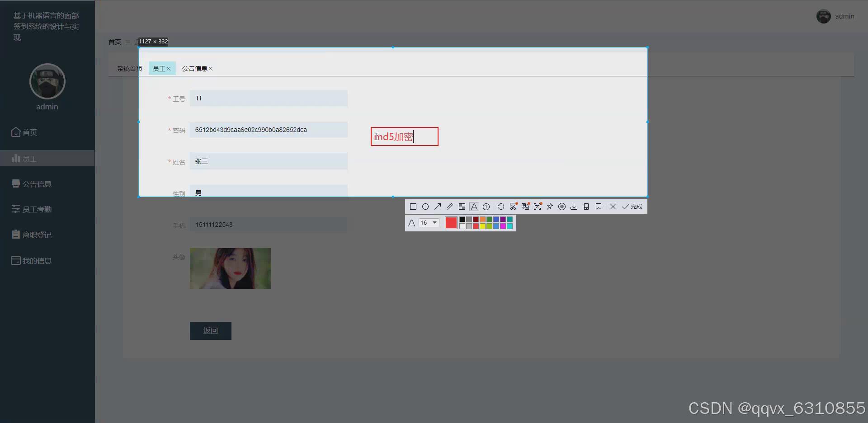
Task: Pick the magenta color swatch
Action: 503,226
